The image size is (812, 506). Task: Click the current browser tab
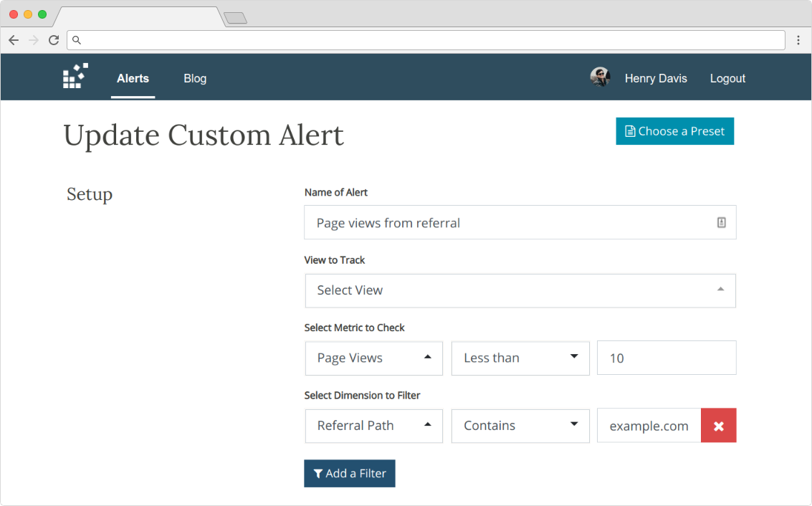coord(140,17)
